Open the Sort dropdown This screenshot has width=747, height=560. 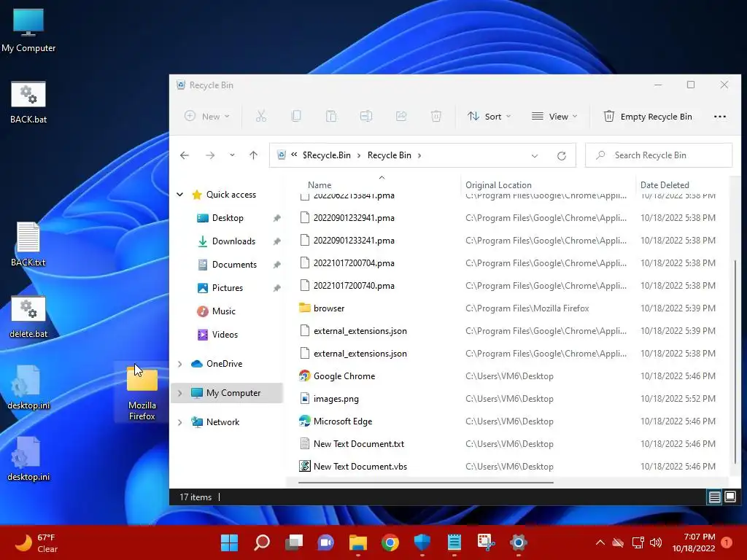[489, 117]
